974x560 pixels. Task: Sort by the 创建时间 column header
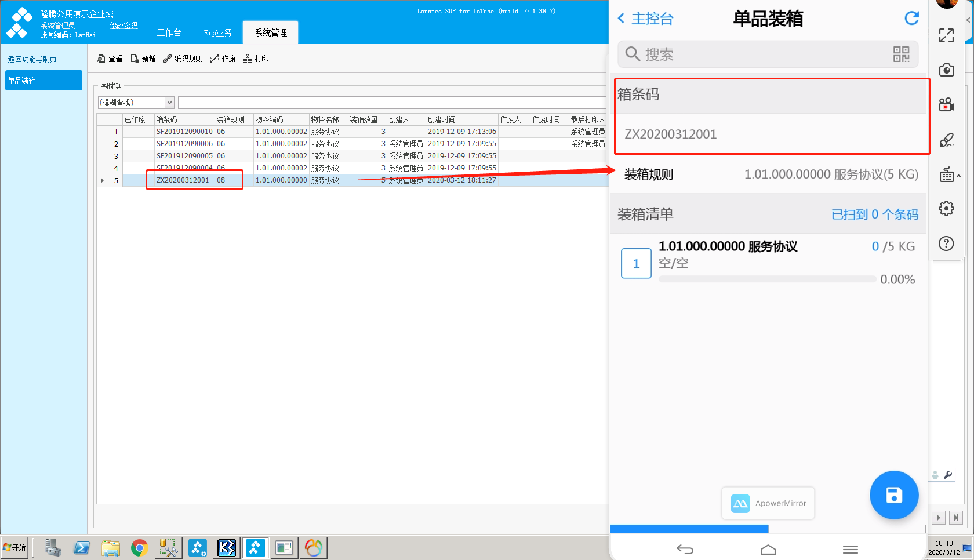tap(462, 119)
